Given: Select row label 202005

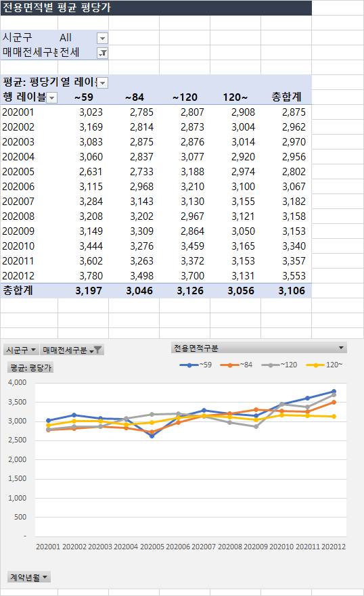Looking at the screenshot, I should (x=29, y=172).
